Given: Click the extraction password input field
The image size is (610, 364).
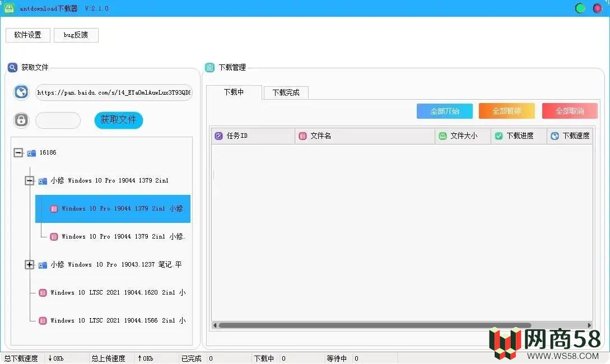Looking at the screenshot, I should pos(58,120).
